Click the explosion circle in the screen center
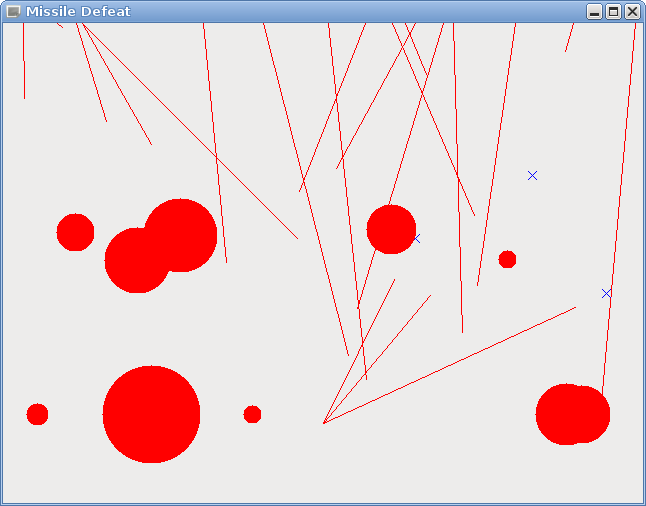 (391, 229)
